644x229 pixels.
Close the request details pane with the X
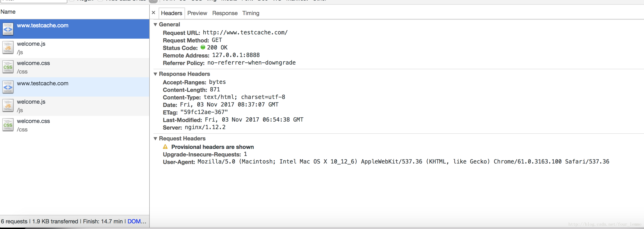tap(153, 12)
